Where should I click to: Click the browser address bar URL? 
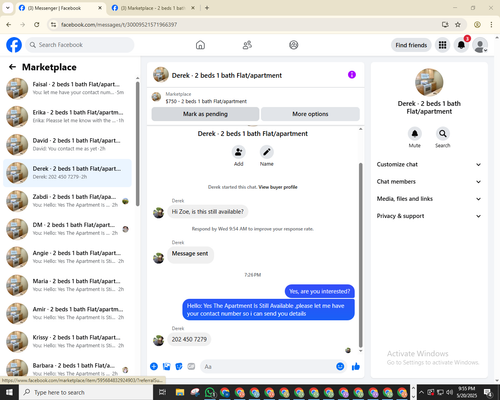[x=119, y=25]
